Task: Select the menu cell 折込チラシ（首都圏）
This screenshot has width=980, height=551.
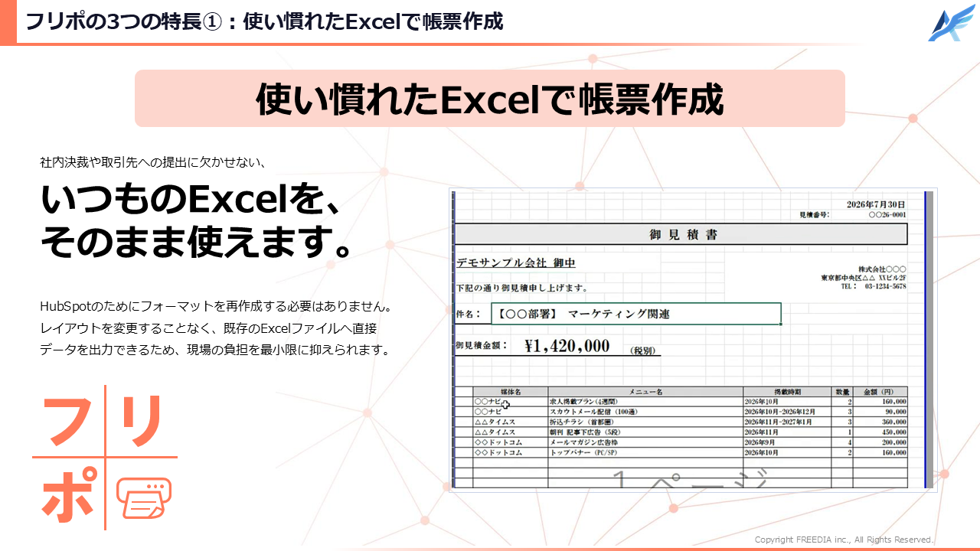Action: click(645, 422)
